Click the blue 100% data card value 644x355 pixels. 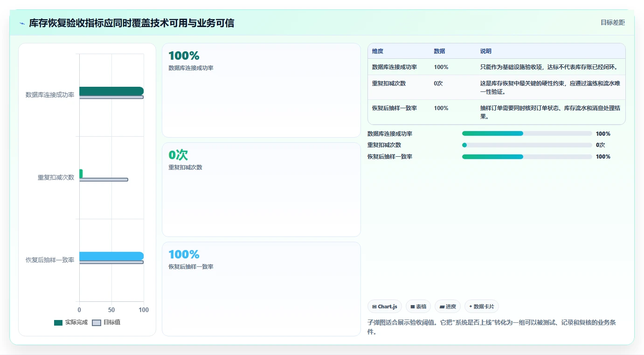click(184, 255)
